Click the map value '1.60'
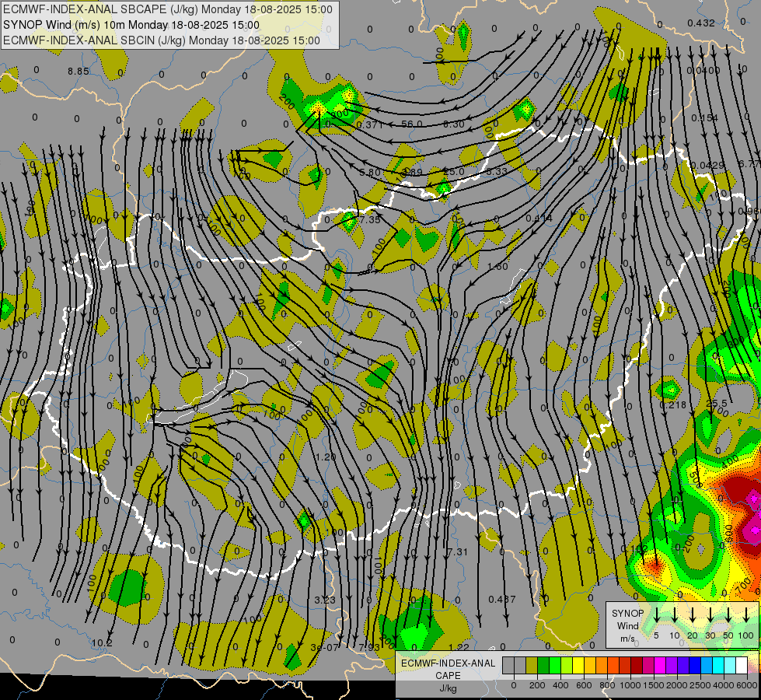Screen dimensions: 761x700 pos(497,266)
